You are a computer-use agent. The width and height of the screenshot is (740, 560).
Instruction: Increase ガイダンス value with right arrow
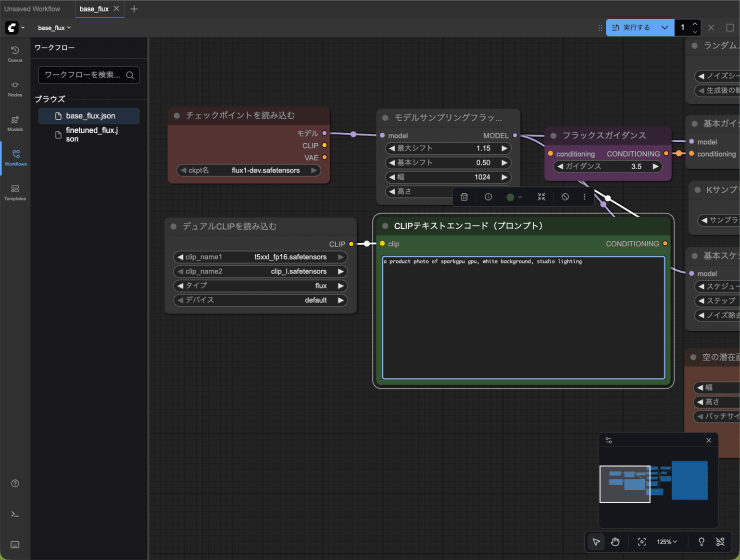click(655, 166)
